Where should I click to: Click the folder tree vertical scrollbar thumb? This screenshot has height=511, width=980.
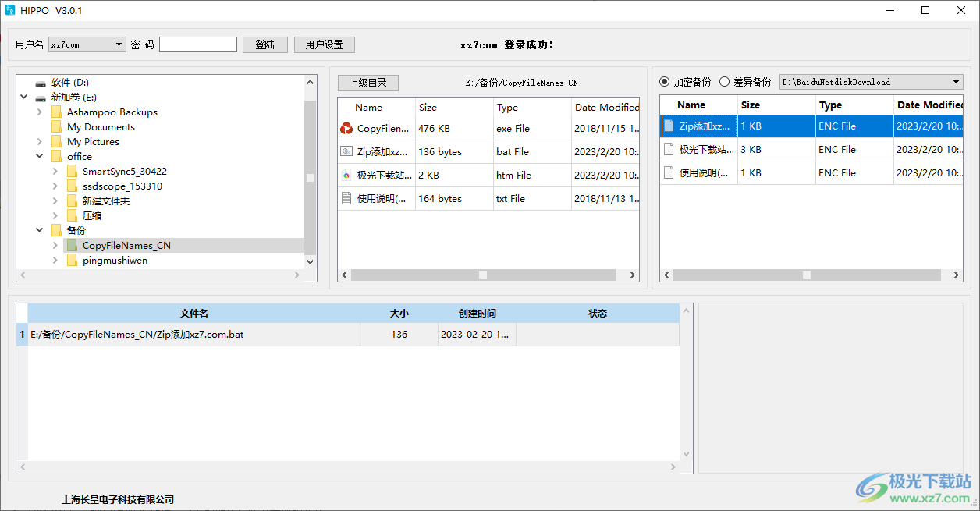pos(310,177)
